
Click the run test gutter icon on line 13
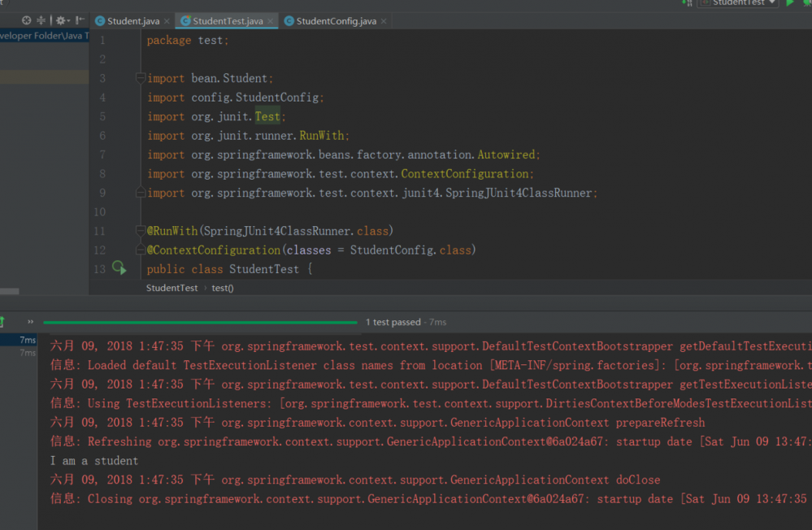[119, 267]
